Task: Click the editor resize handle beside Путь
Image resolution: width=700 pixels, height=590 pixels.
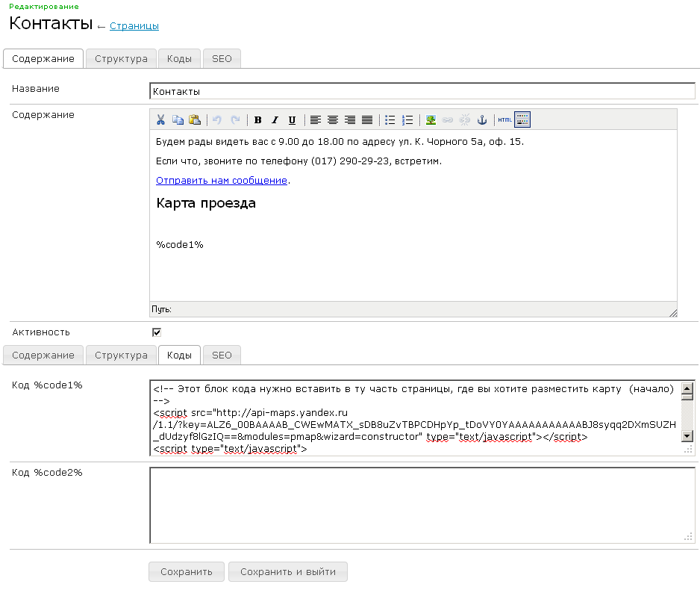Action: click(673, 313)
